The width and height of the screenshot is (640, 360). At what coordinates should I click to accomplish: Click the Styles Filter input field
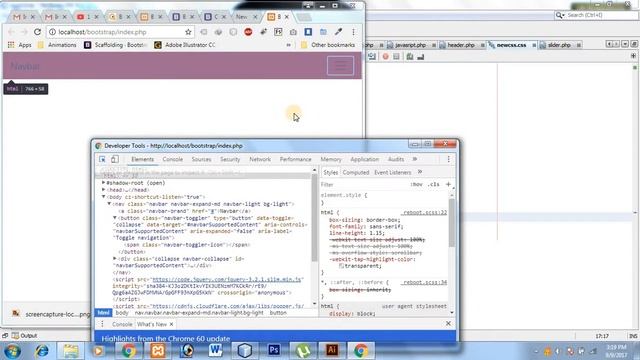[363, 184]
